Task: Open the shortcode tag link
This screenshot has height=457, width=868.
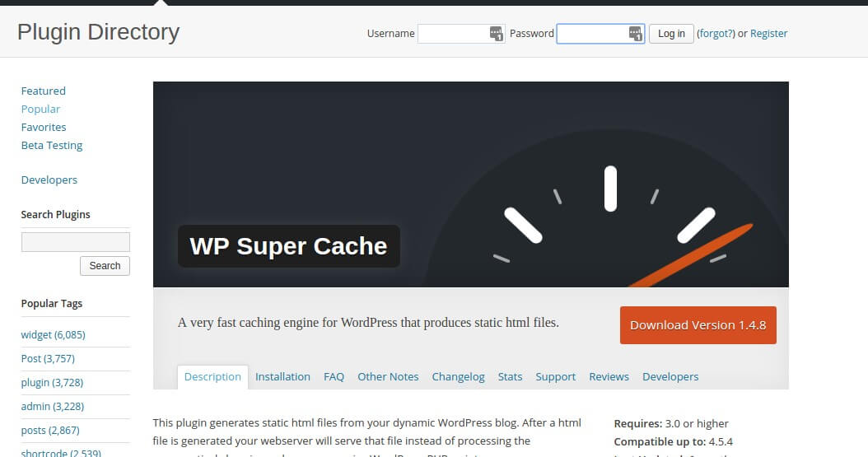Action: (61, 452)
